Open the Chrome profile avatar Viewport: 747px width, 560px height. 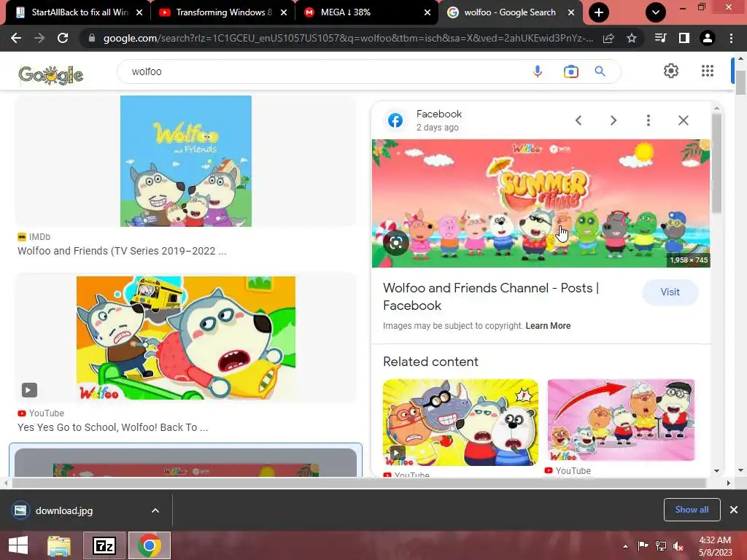(x=708, y=38)
